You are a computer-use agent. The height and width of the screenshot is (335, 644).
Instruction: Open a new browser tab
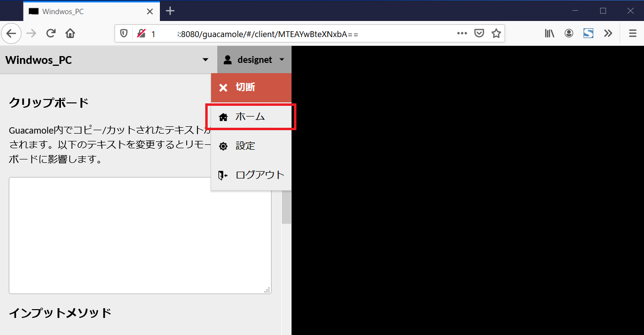(170, 11)
